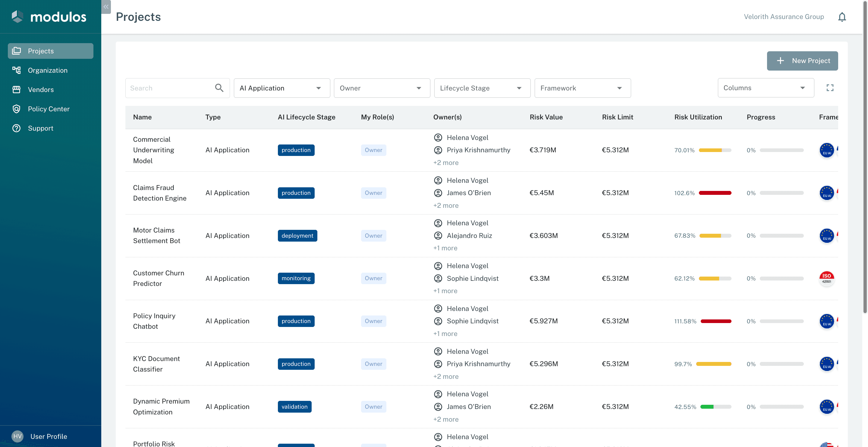Click Priya Krishnamurthy avatar icon in KYC row
This screenshot has height=447, width=868.
pos(438,364)
